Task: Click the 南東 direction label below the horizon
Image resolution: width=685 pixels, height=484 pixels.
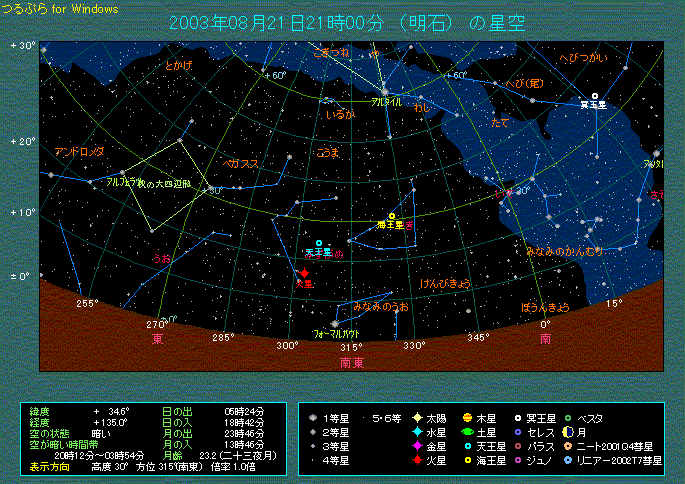Action: (351, 363)
